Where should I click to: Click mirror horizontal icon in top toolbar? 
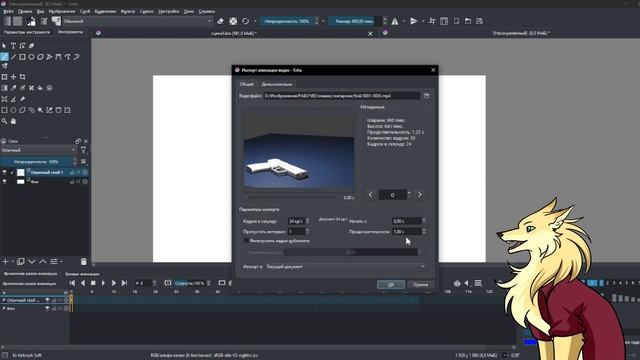pos(395,21)
